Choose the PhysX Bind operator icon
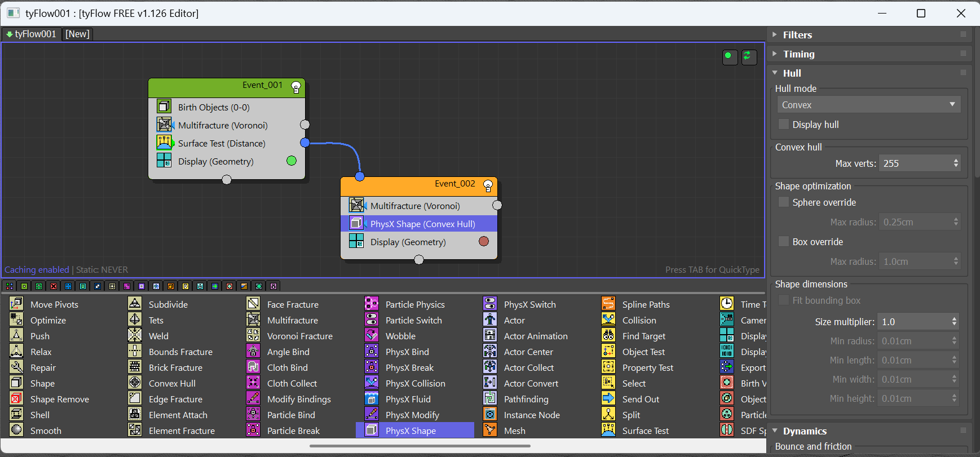This screenshot has height=457, width=980. (x=372, y=351)
